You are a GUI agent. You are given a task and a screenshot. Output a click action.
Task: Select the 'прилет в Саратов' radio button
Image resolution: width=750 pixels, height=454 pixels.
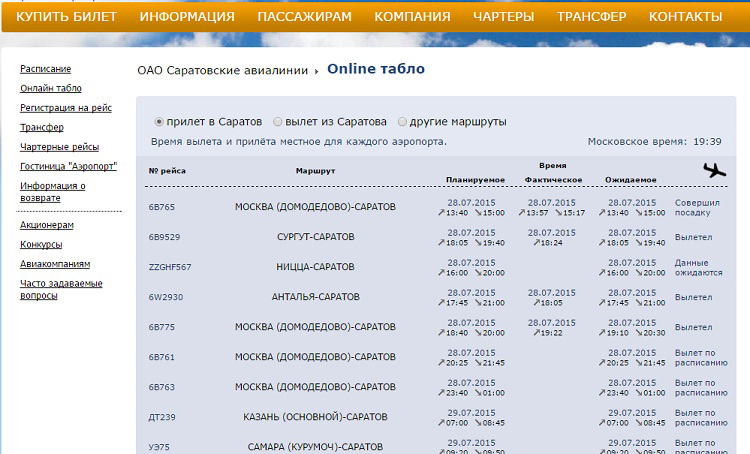(160, 122)
